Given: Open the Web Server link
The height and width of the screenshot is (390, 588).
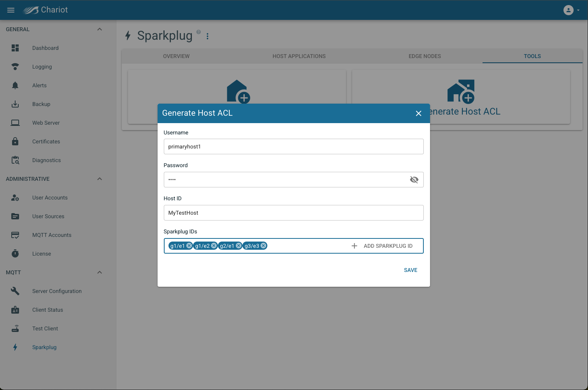Looking at the screenshot, I should tap(46, 123).
